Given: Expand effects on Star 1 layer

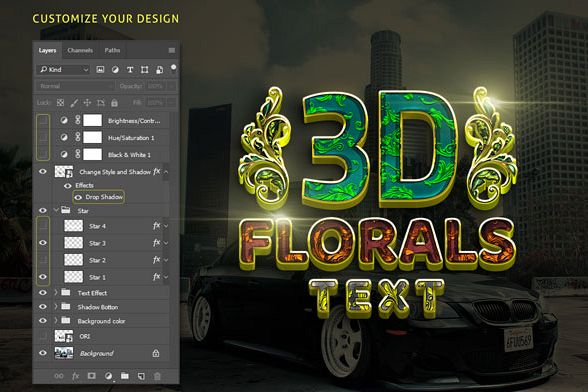Looking at the screenshot, I should (x=166, y=277).
